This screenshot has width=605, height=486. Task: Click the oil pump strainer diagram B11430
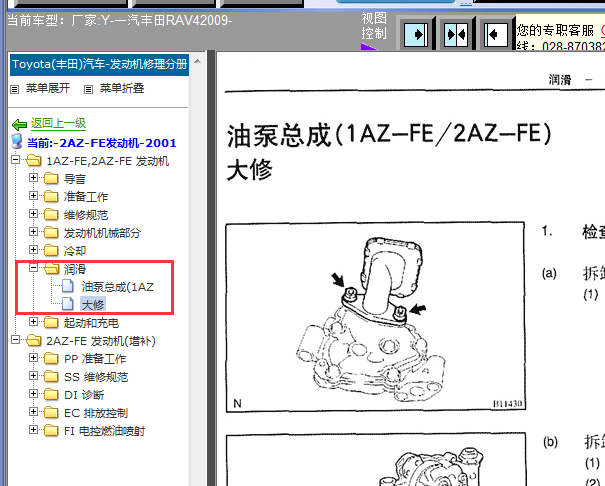tap(375, 317)
